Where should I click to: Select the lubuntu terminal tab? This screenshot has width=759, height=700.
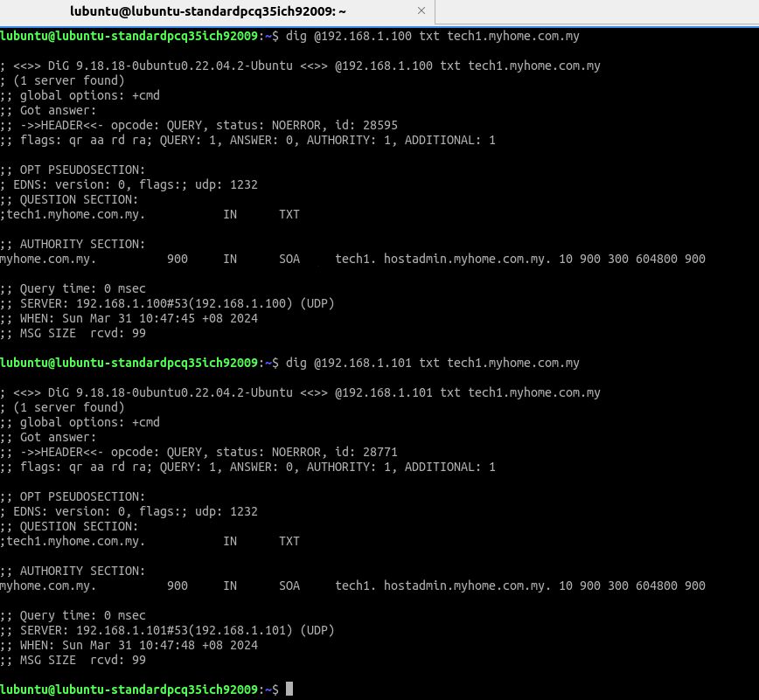(218, 11)
